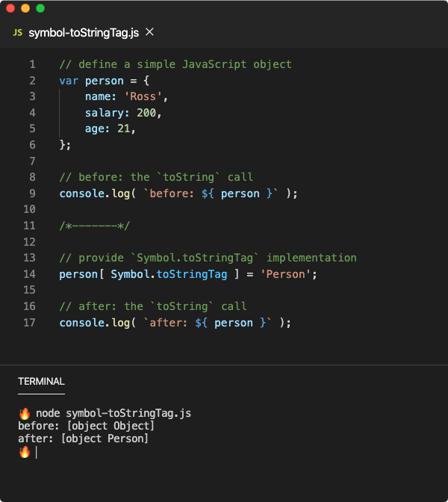Image resolution: width=448 pixels, height=502 pixels.
Task: Click line number 14 in gutter
Action: (29, 274)
